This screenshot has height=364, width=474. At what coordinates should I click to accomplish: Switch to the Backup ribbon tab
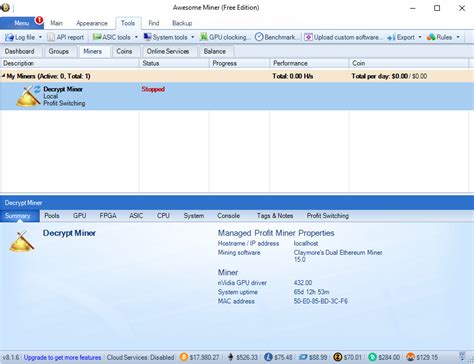click(182, 23)
